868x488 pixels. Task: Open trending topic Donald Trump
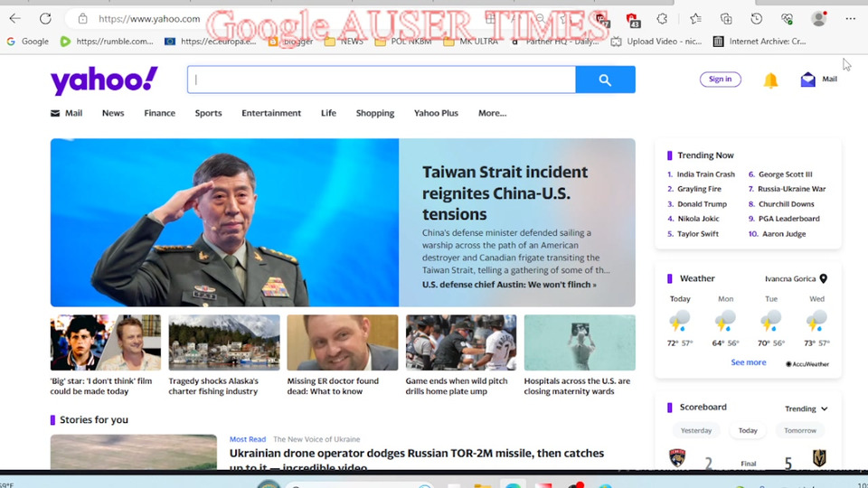(x=702, y=203)
